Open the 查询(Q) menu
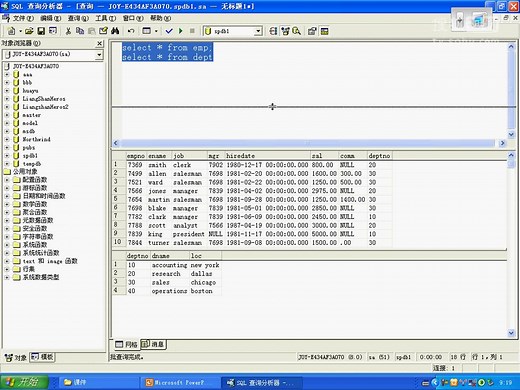The height and width of the screenshot is (390, 520). click(x=78, y=18)
